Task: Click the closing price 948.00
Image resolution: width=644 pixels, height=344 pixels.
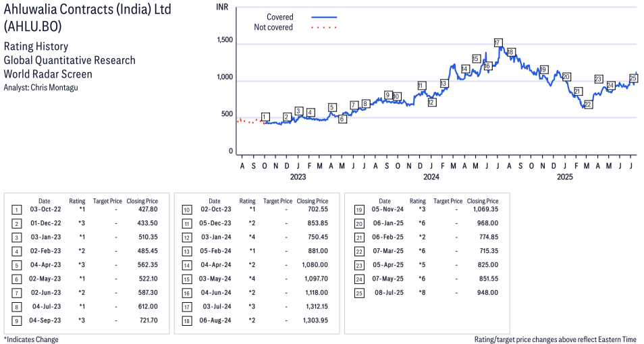Action: (x=488, y=293)
